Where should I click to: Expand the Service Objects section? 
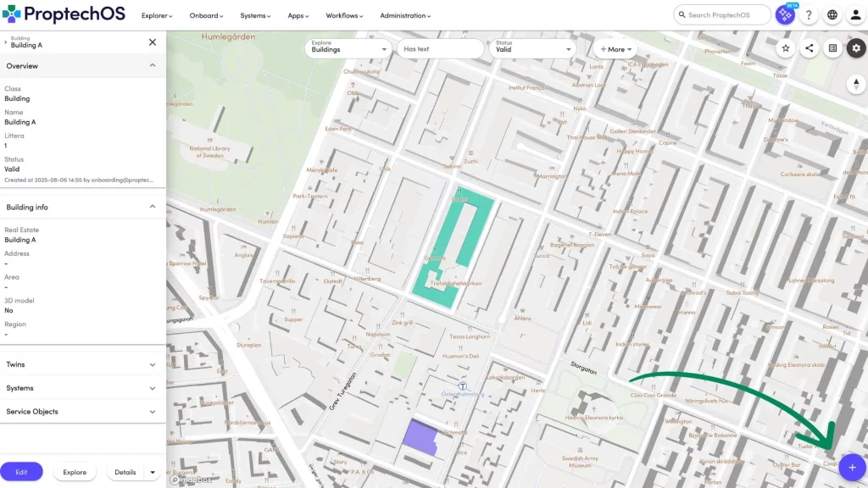[x=153, y=412]
